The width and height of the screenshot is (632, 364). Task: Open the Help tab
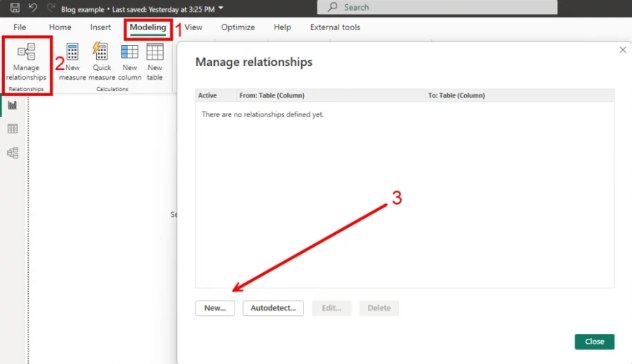282,27
